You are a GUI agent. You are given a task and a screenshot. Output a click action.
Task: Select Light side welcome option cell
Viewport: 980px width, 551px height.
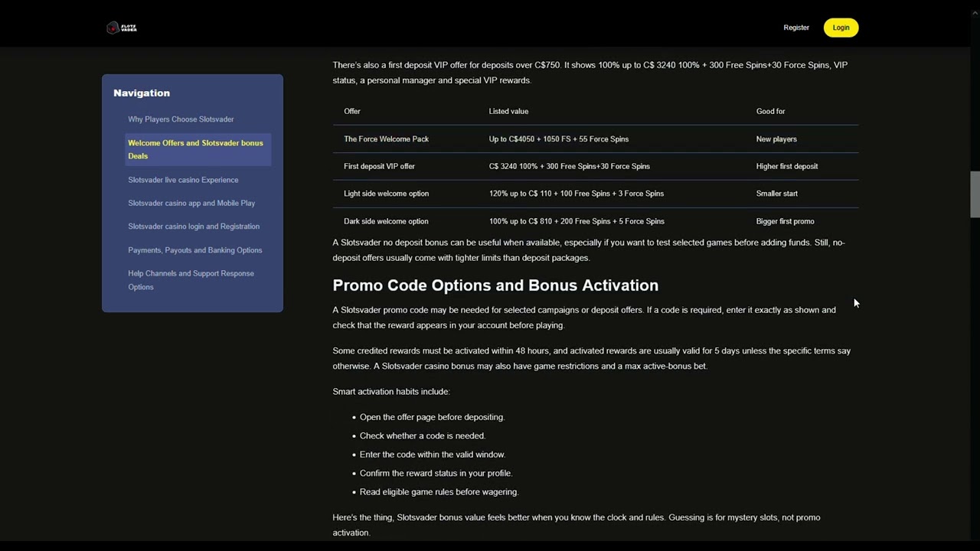(x=386, y=194)
